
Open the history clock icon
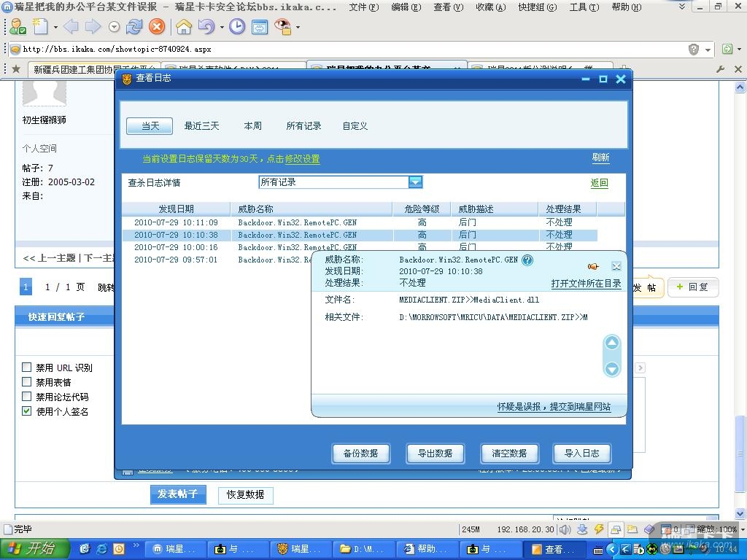tap(237, 27)
